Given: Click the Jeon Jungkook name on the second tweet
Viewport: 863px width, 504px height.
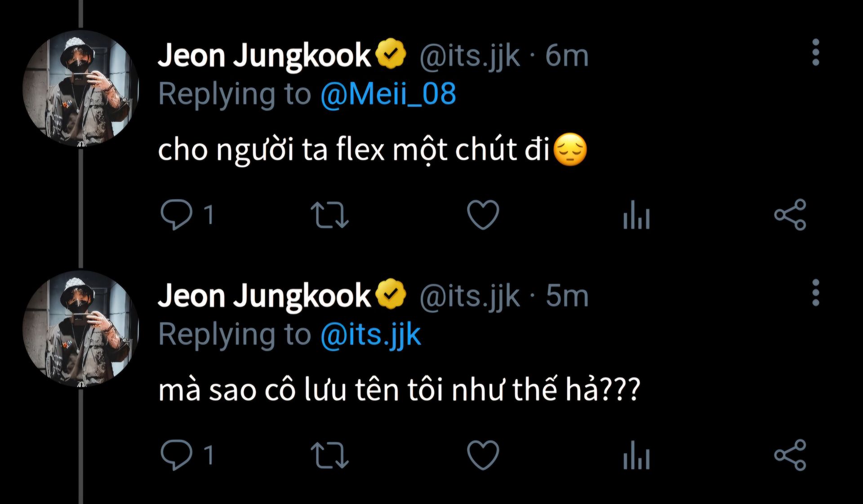Looking at the screenshot, I should coord(264,296).
